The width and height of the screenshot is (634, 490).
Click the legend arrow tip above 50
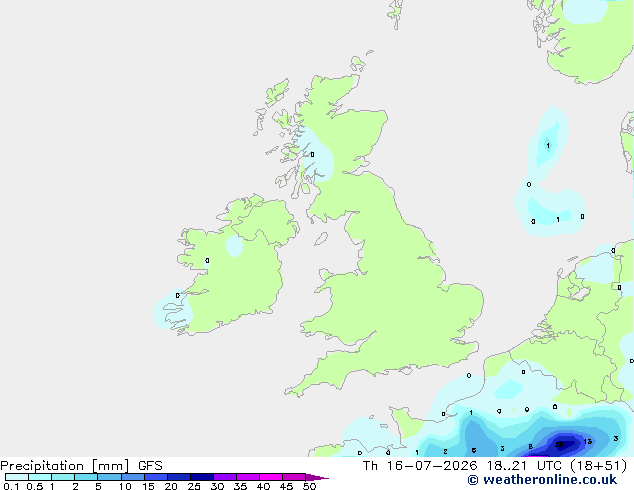(x=317, y=477)
